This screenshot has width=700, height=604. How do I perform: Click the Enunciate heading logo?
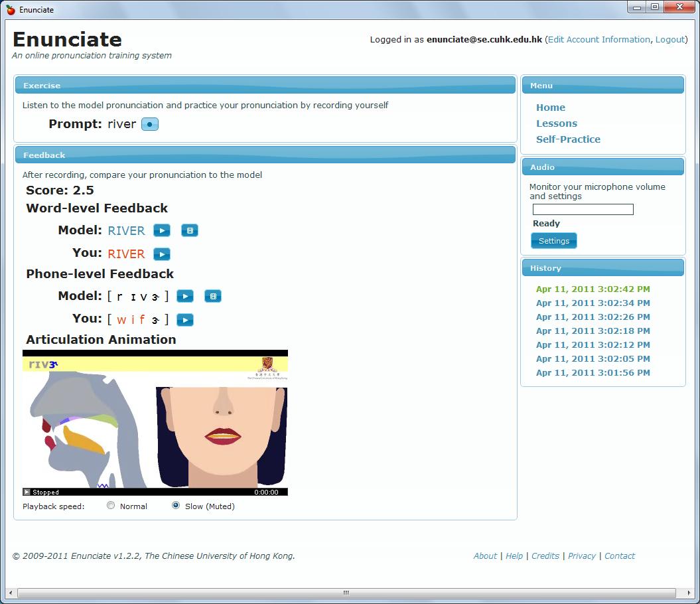click(68, 39)
